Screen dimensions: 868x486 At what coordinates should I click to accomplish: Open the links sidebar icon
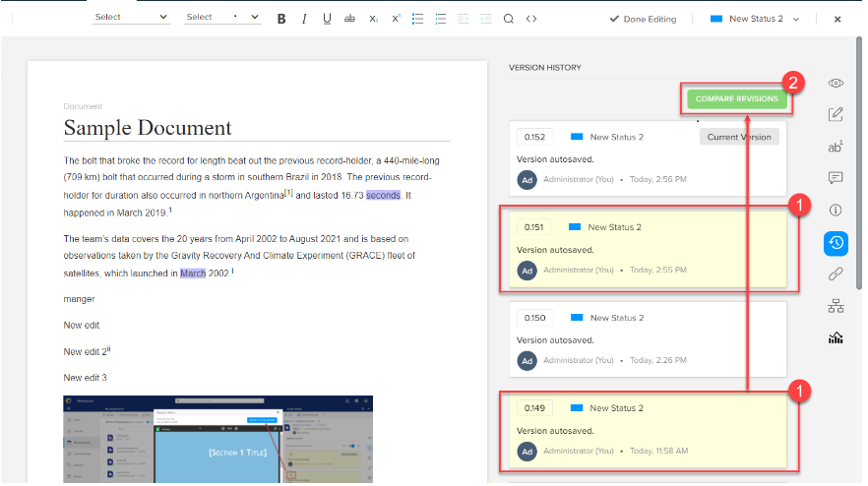point(836,274)
